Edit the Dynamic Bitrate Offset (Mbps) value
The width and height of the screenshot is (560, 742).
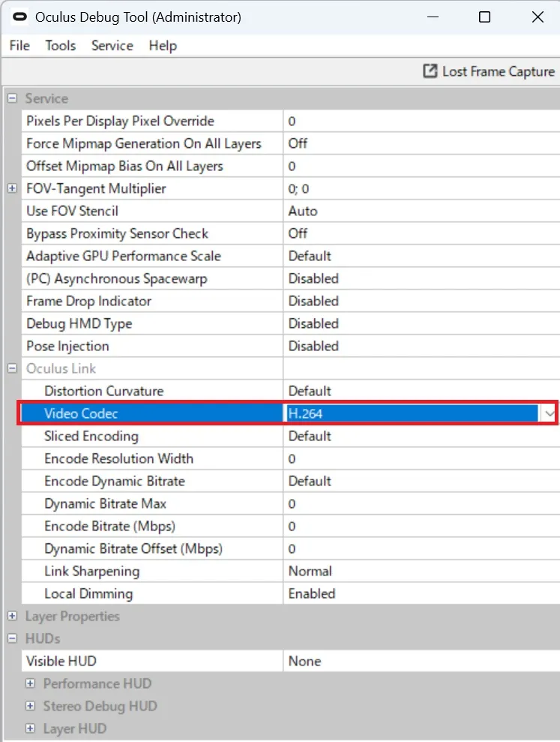[x=421, y=548]
